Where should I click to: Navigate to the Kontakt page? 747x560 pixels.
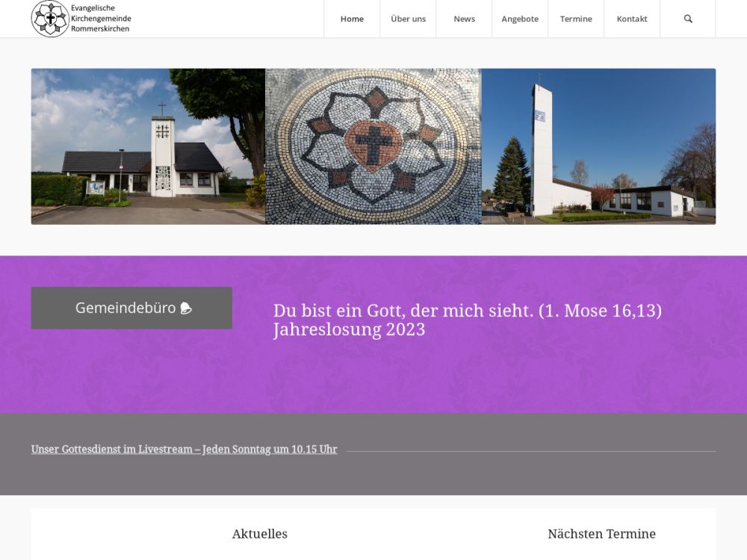tap(632, 19)
